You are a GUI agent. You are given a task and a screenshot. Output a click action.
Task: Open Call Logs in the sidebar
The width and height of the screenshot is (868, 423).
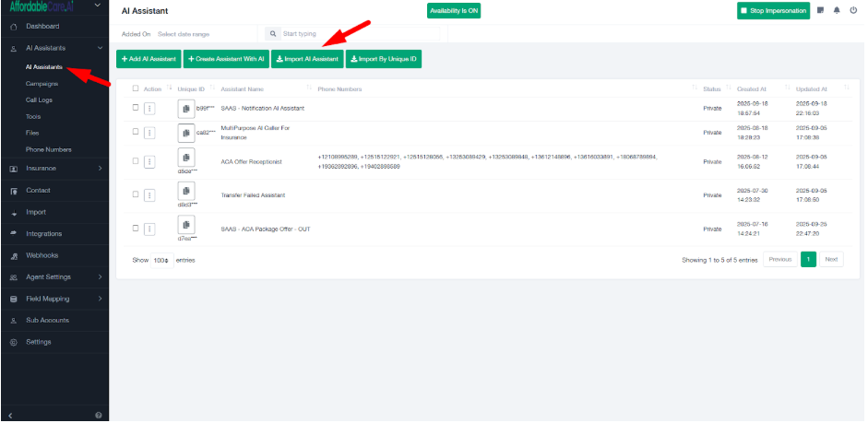pyautogui.click(x=39, y=100)
